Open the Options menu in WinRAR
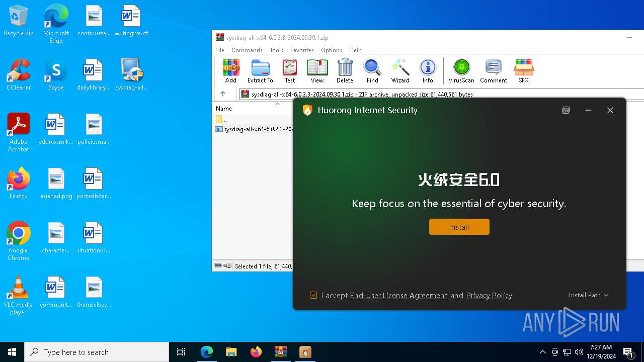Screen dimensions: 644x362 (332, 50)
